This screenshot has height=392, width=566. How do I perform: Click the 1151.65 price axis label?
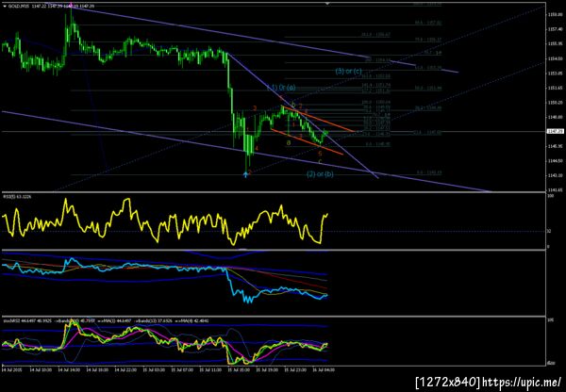[556, 88]
